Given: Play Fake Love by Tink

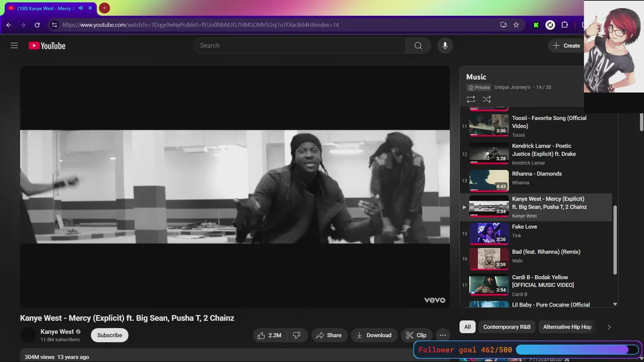Looking at the screenshot, I should click(x=536, y=233).
